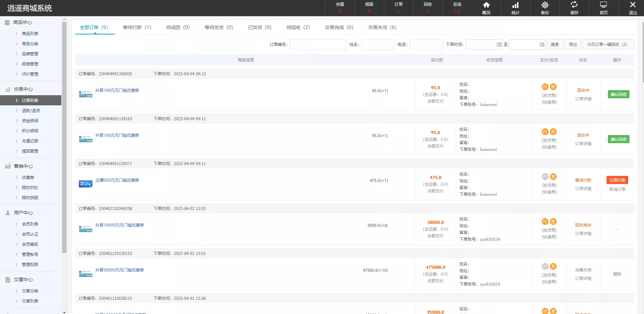The height and width of the screenshot is (314, 644).
Task: Click the 立即付款 red button
Action: 617,180
